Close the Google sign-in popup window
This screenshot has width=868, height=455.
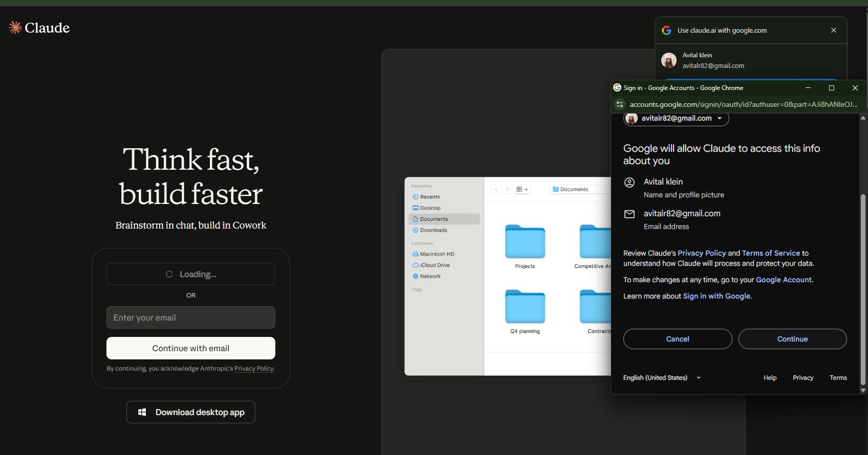(855, 88)
